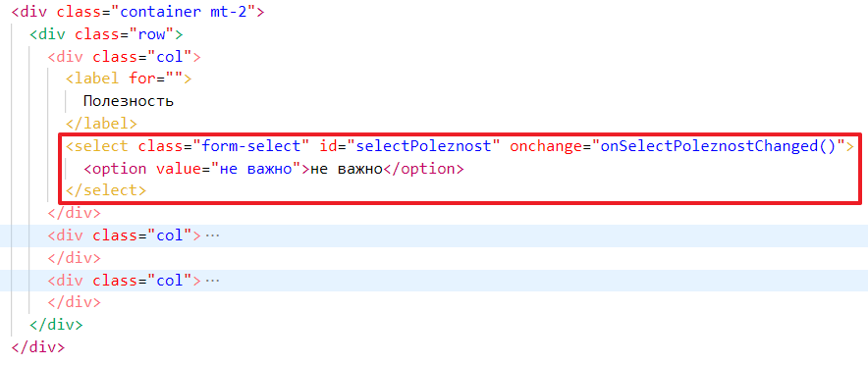Click the last closing div tag
This screenshot has height=365, width=868.
point(38,347)
